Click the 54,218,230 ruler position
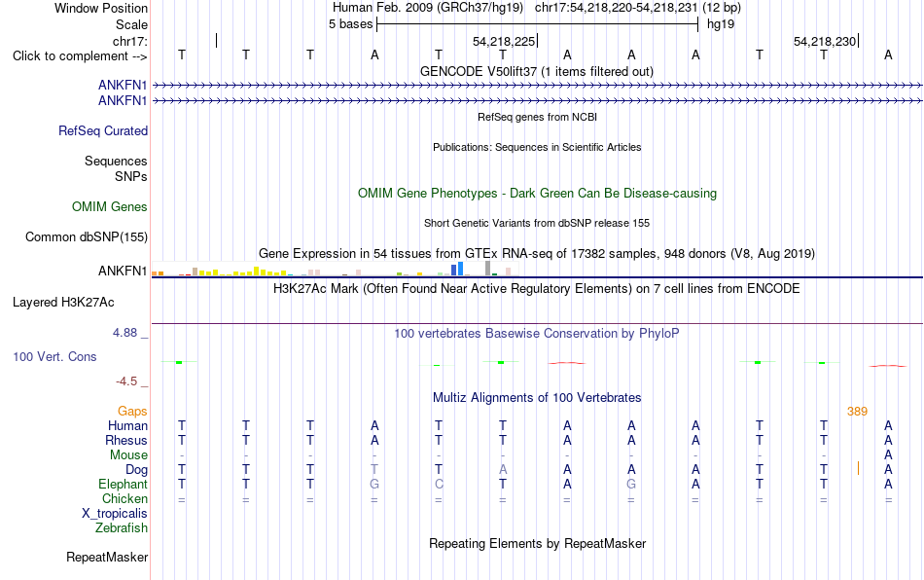This screenshot has width=924, height=580. coord(825,42)
